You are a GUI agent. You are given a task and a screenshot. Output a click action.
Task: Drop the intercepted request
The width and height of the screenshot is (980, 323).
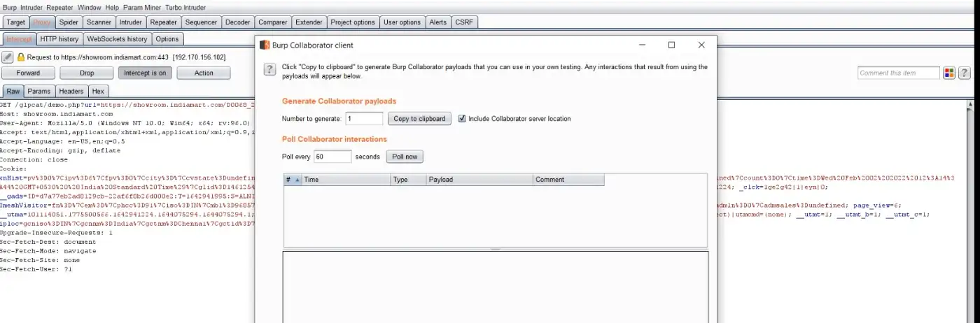(87, 73)
